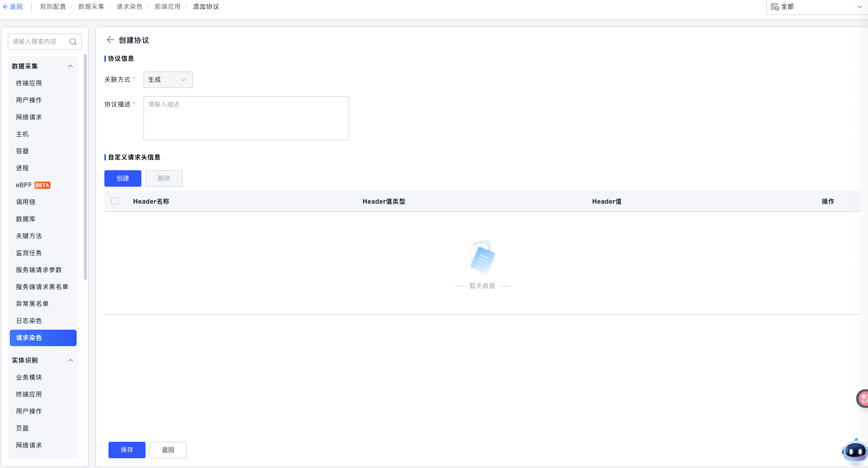Image resolution: width=868 pixels, height=468 pixels.
Task: Click the 保存 button
Action: (126, 450)
